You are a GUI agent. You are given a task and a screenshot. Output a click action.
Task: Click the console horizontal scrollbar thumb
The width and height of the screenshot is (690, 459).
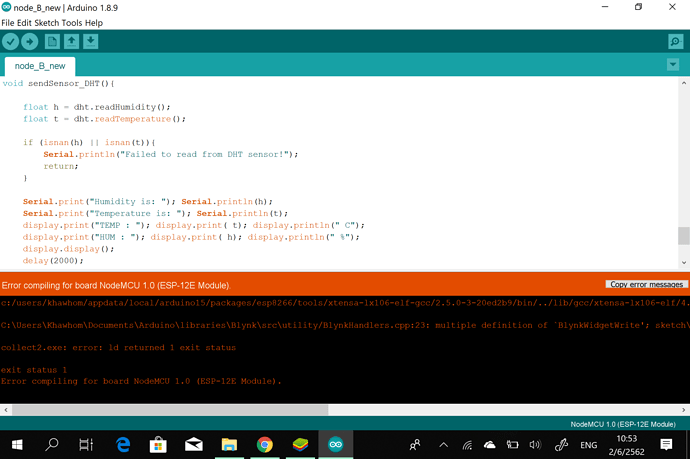[170, 410]
